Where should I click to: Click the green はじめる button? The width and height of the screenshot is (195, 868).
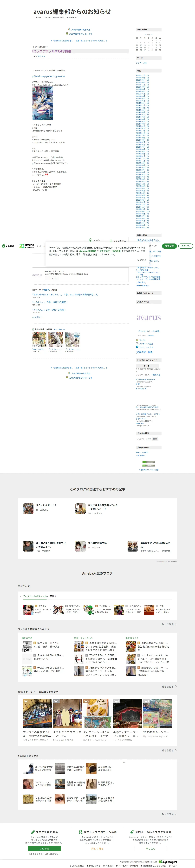click(44, 849)
